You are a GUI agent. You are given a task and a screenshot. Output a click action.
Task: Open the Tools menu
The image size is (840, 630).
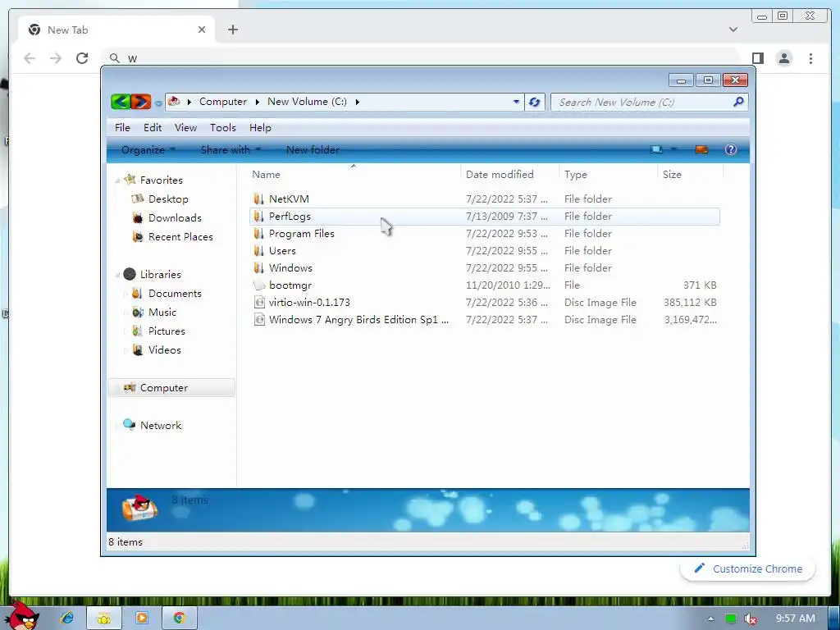click(223, 127)
